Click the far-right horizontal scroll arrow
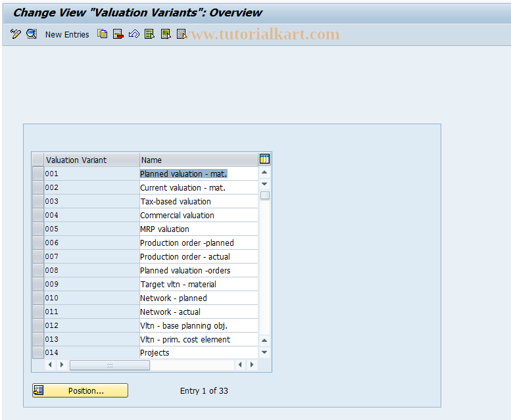Viewport: 511px width, 420px height. pyautogui.click(x=252, y=365)
